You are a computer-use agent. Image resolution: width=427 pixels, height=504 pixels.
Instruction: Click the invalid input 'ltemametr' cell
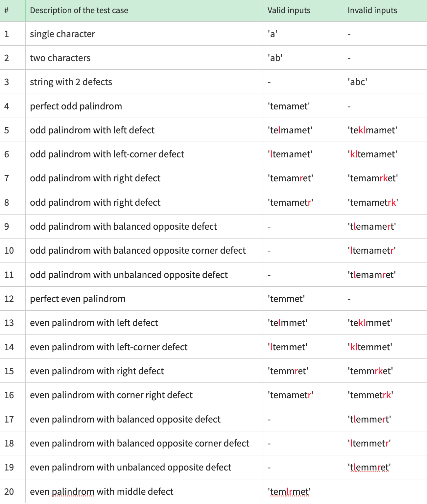point(385,250)
